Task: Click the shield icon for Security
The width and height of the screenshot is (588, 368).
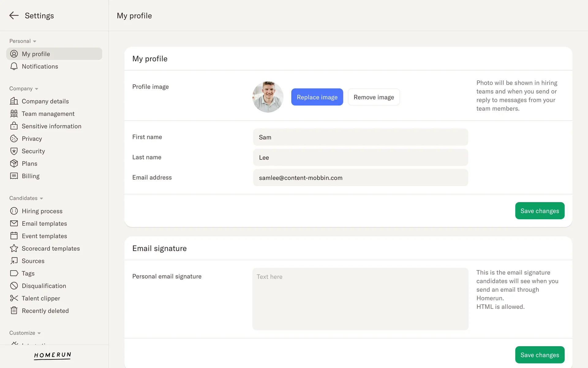Action: (14, 151)
